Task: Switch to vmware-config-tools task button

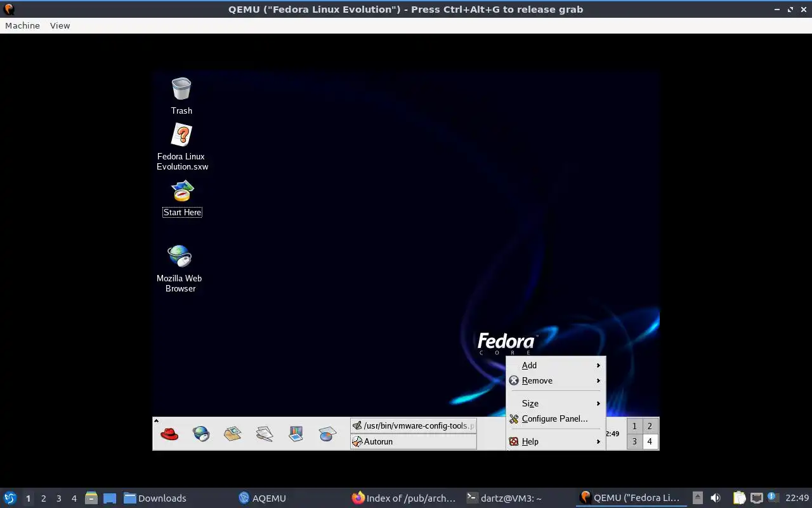Action: tap(413, 426)
